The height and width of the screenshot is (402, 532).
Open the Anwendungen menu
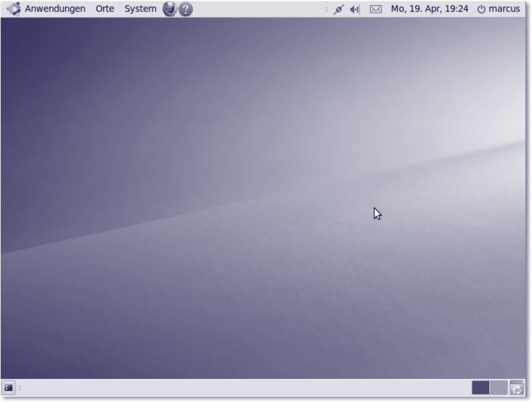pyautogui.click(x=55, y=9)
